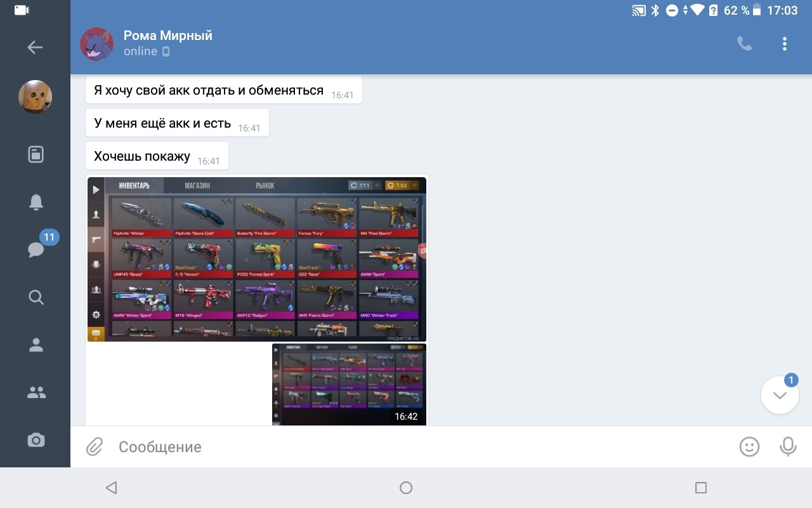
Task: Open the friends person icon
Action: [x=36, y=345]
